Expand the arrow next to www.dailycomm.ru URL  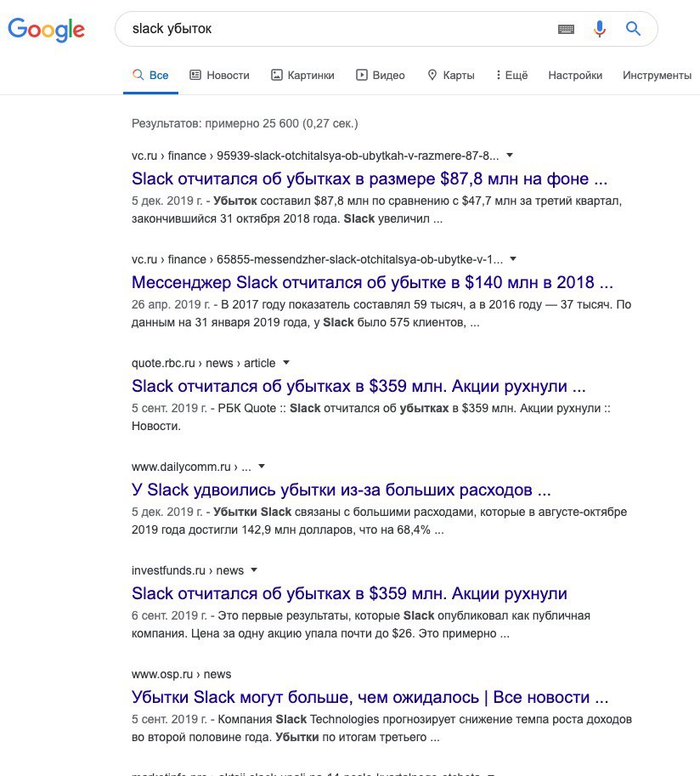[262, 466]
